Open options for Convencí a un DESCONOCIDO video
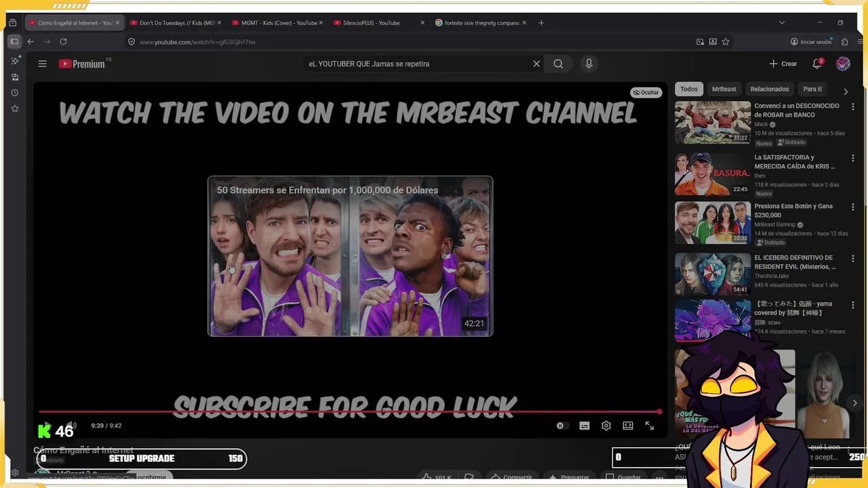 853,107
